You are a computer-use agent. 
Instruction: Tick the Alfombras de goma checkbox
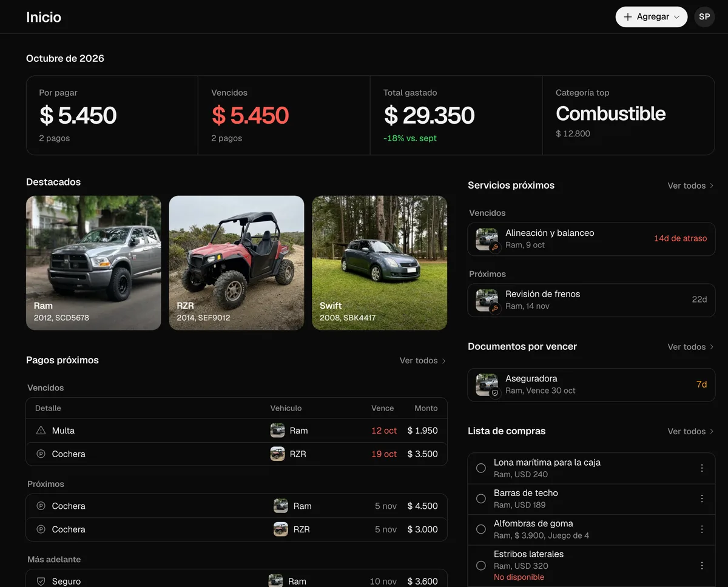tap(481, 529)
